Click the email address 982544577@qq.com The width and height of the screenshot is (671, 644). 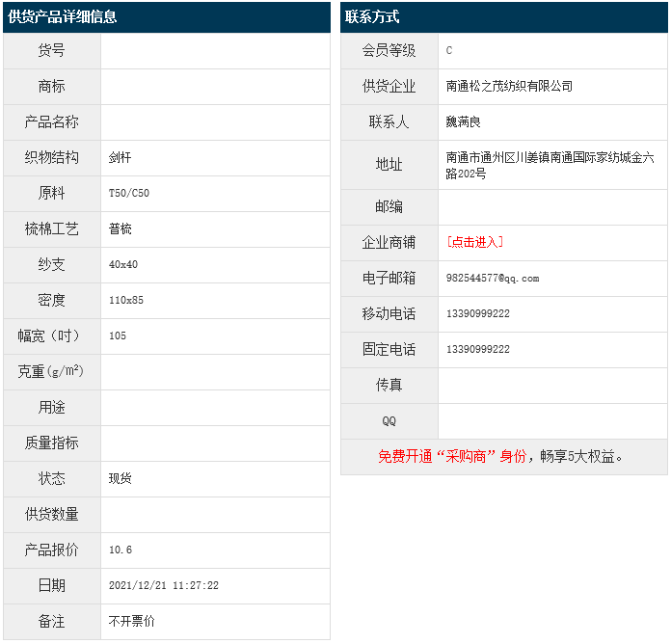[x=493, y=278]
